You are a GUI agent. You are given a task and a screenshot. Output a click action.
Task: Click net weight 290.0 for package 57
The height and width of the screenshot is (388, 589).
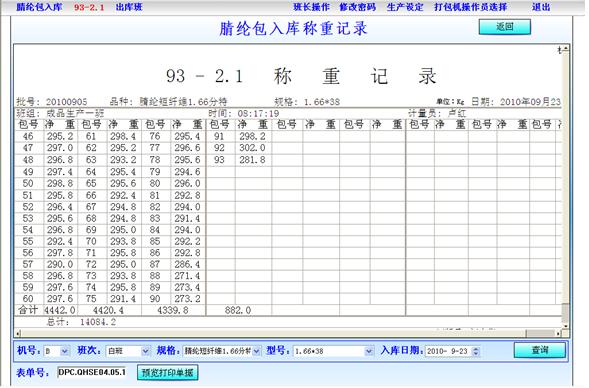tap(60, 264)
